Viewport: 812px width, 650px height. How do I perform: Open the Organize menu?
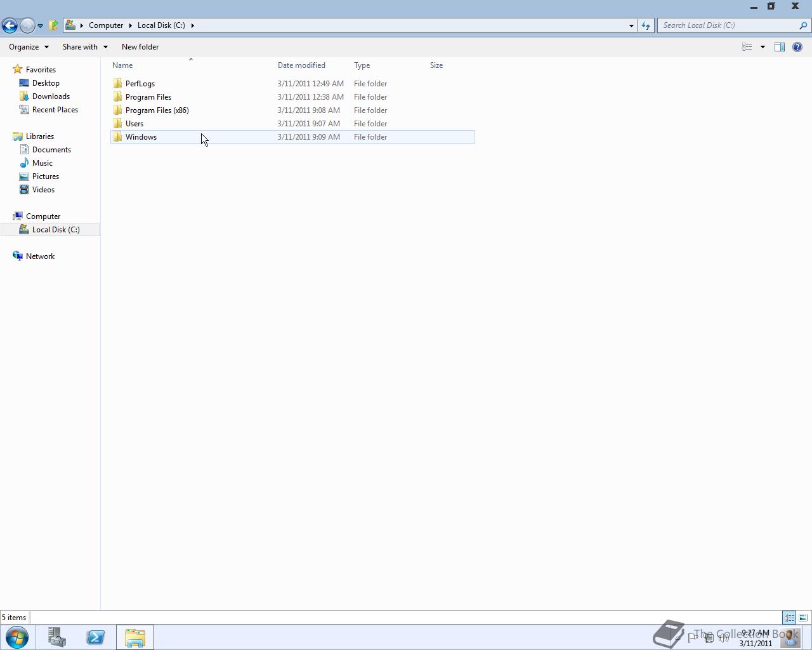[x=29, y=47]
